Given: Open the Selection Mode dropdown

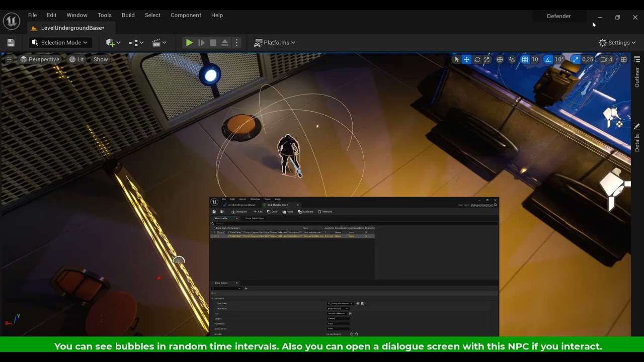Looking at the screenshot, I should (x=60, y=43).
